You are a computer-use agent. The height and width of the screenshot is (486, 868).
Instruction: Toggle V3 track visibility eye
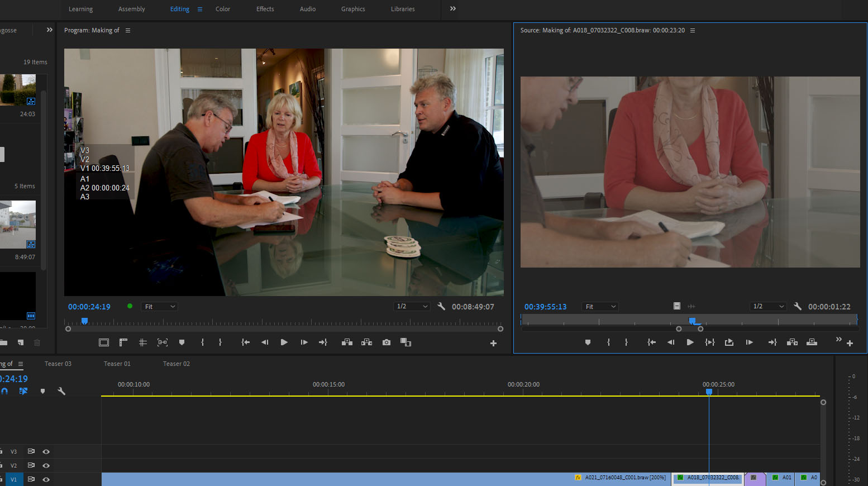pos(46,451)
